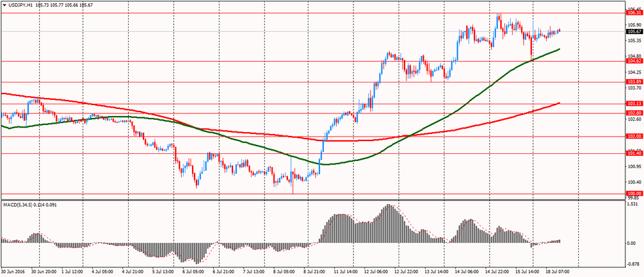The image size is (644, 277).
Task: Click the 30 Jun 2016 time label
Action: (x=13, y=272)
